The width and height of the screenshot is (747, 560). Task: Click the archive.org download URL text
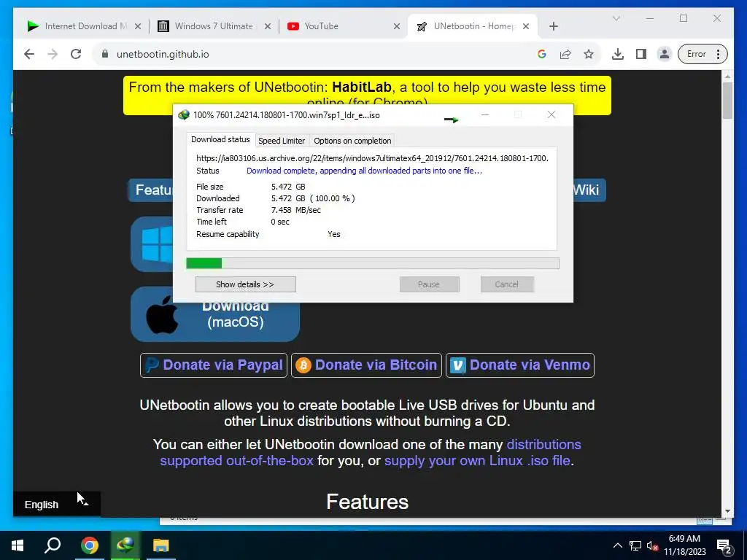click(372, 158)
